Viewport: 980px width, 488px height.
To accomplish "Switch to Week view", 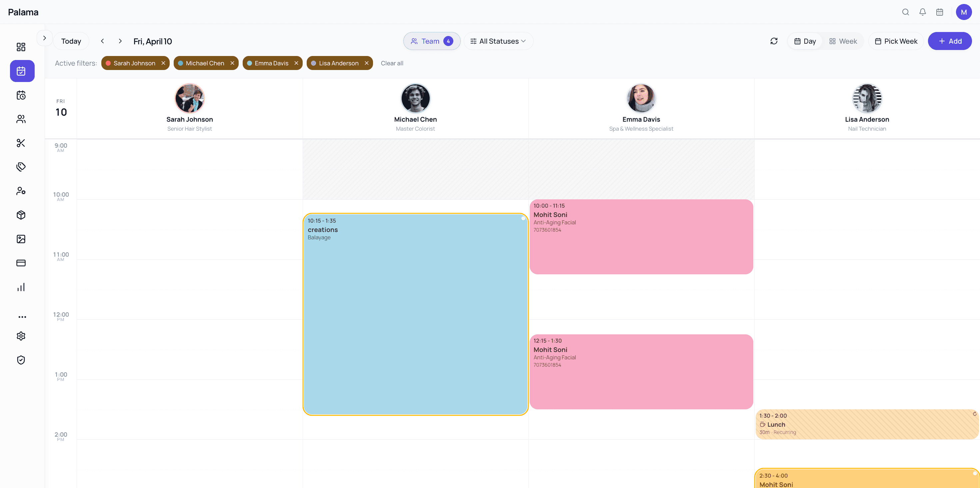I will [x=843, y=41].
